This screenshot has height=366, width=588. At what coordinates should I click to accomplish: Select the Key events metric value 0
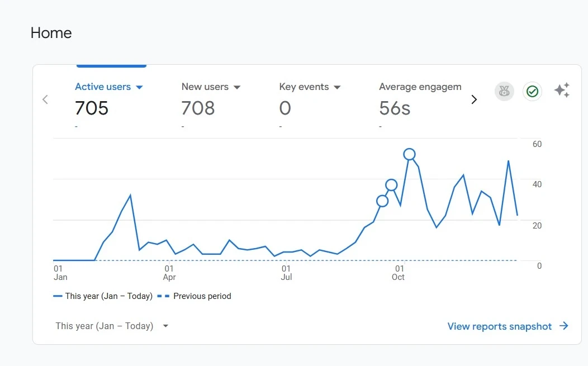(285, 108)
